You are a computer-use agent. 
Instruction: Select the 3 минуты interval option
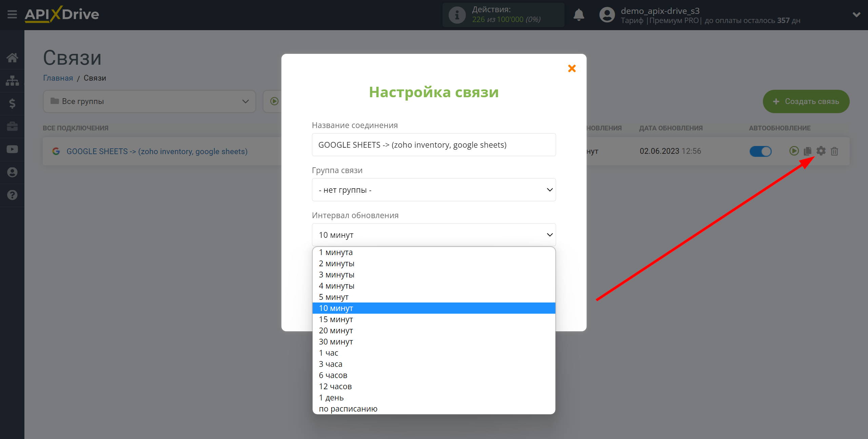[x=434, y=275]
